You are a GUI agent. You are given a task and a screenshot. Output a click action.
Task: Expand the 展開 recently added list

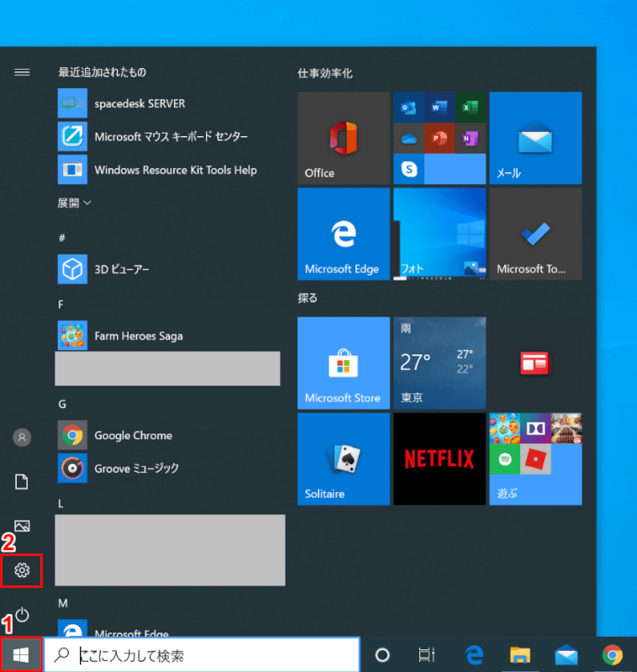75,202
